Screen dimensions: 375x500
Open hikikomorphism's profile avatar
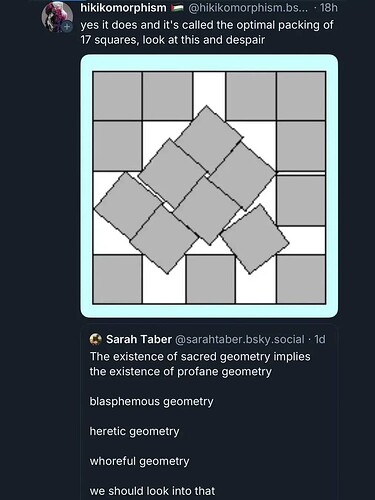[x=57, y=15]
